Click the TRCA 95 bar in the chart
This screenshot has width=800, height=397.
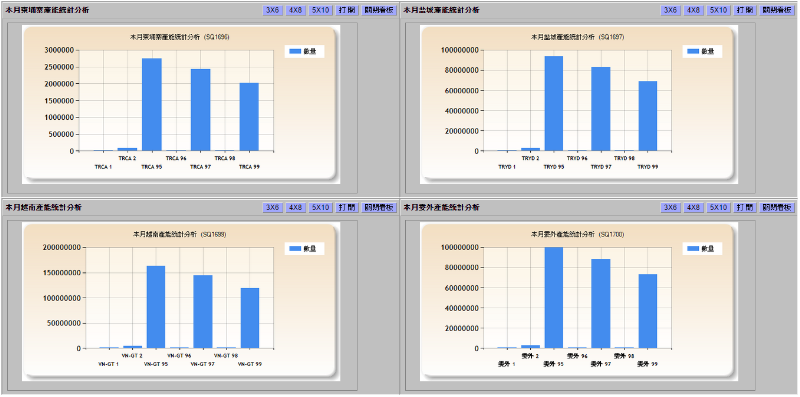tap(152, 105)
